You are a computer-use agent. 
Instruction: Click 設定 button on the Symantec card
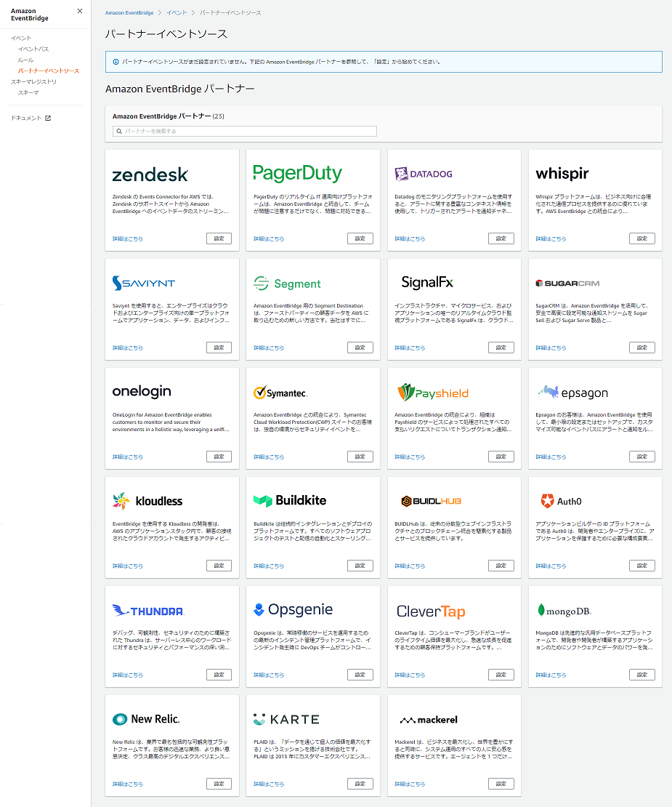pos(360,456)
